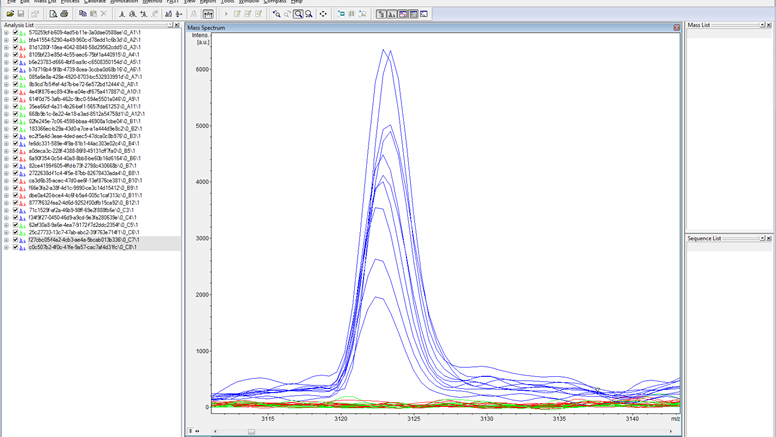Open Print Preview from the toolbar
The height and width of the screenshot is (437, 776).
pos(53,14)
